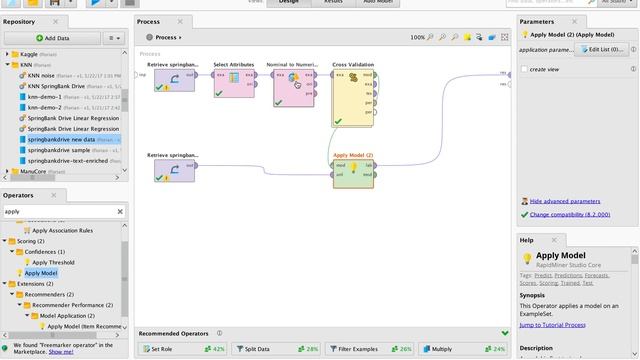Click the help panel vertical scrollbar
This screenshot has width=640, height=360.
(634, 260)
